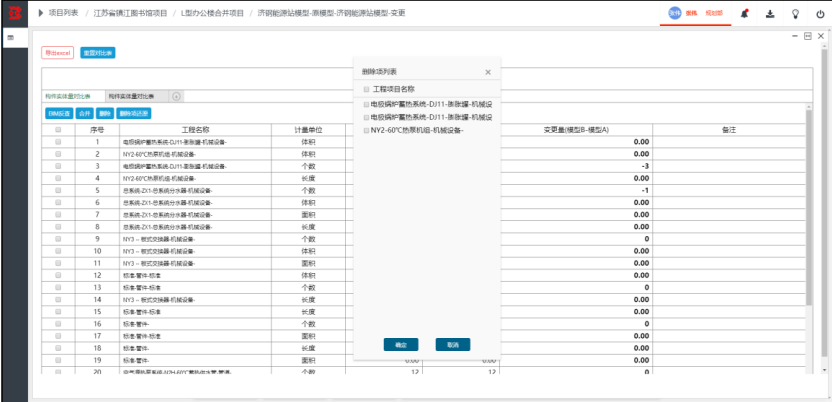
Task: Click 济钢能源站模型 breadcrumb entry
Action: tap(332, 13)
